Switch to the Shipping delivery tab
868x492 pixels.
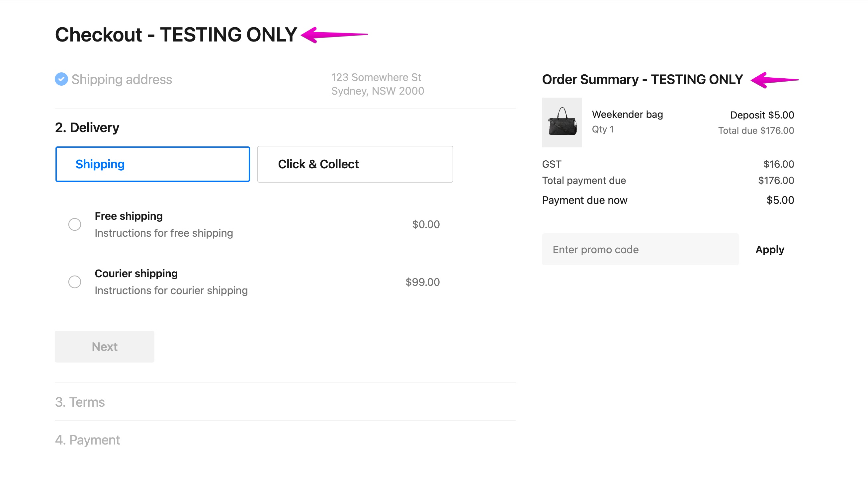[x=152, y=164]
